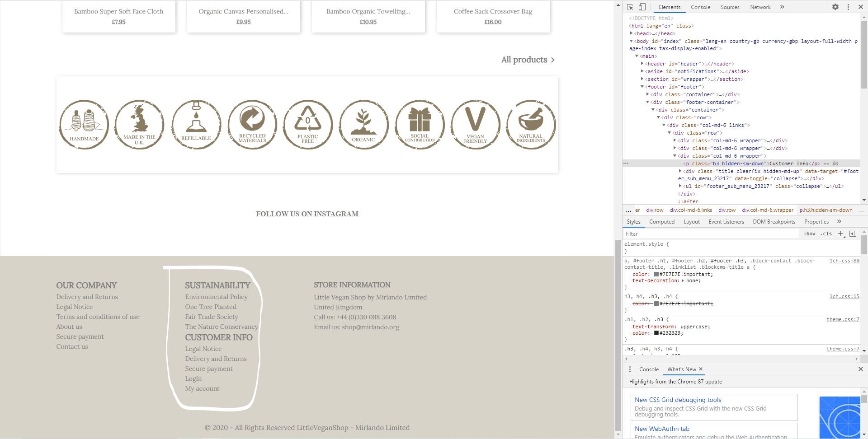Viewport: 868px width, 439px height.
Task: Open the Coffee Sack Crossover Bag product
Action: click(x=493, y=11)
